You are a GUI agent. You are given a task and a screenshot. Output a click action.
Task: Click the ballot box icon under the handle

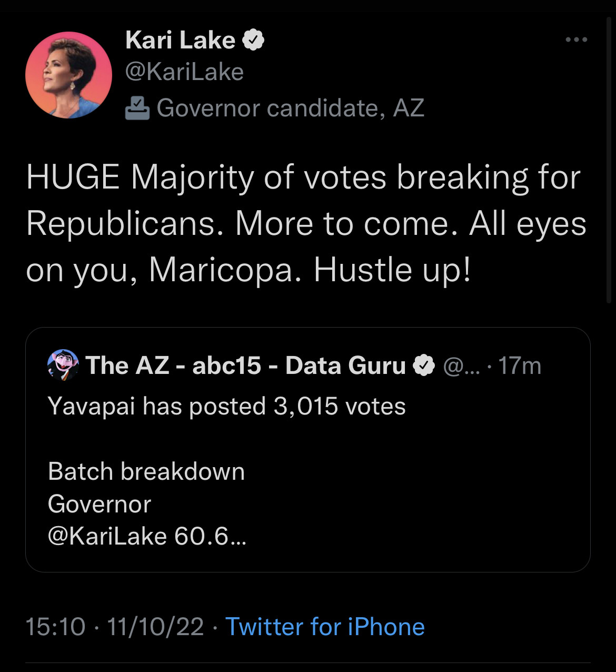coord(137,108)
